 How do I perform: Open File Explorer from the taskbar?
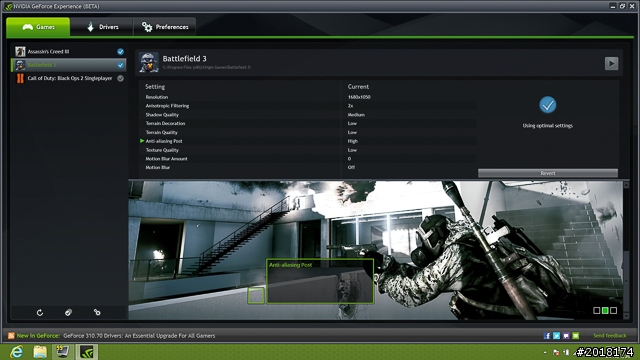40,352
